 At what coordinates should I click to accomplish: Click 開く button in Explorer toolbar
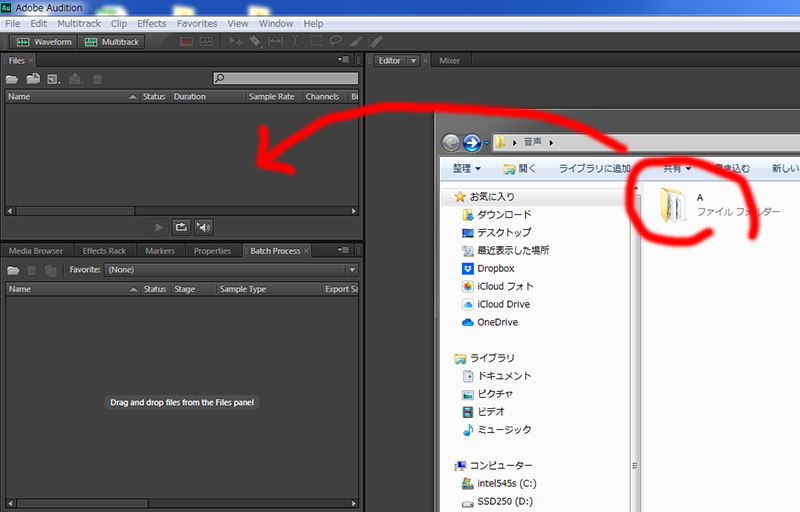(x=519, y=168)
